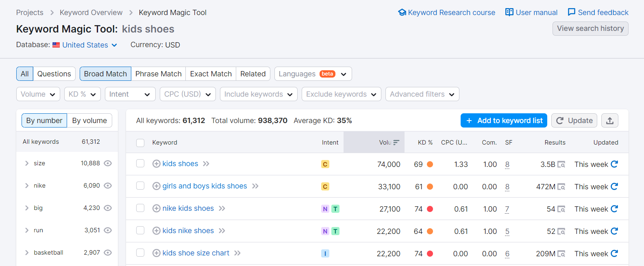Refresh the 'kids shoes' row data
Viewport: 644px width, 266px height.
point(614,164)
